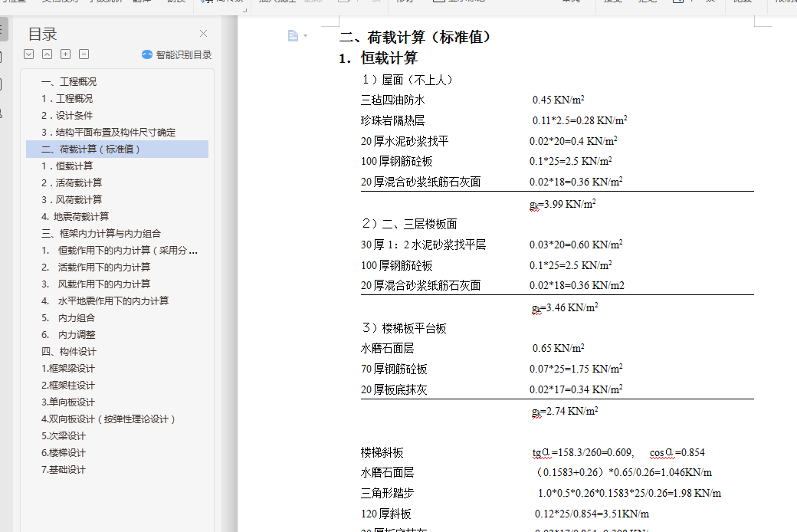The width and height of the screenshot is (797, 532).
Task: Click the text 20厚板底抹灰 with 0.02*17=0.34
Action: pyautogui.click(x=394, y=389)
